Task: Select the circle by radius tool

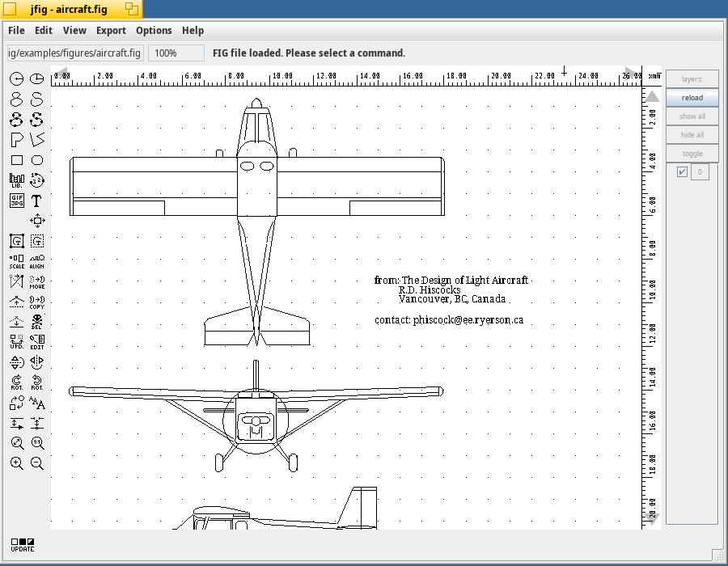Action: [x=17, y=79]
